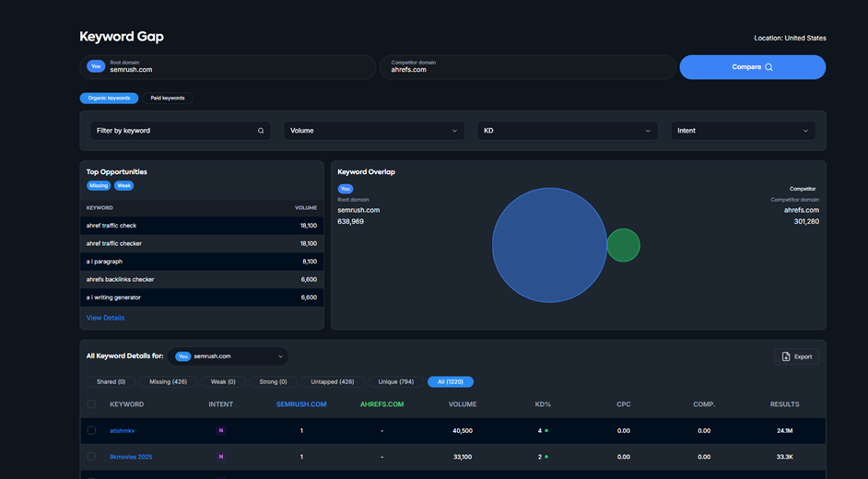Toggle the Weak filter pill in Top Opportunities

click(x=124, y=185)
